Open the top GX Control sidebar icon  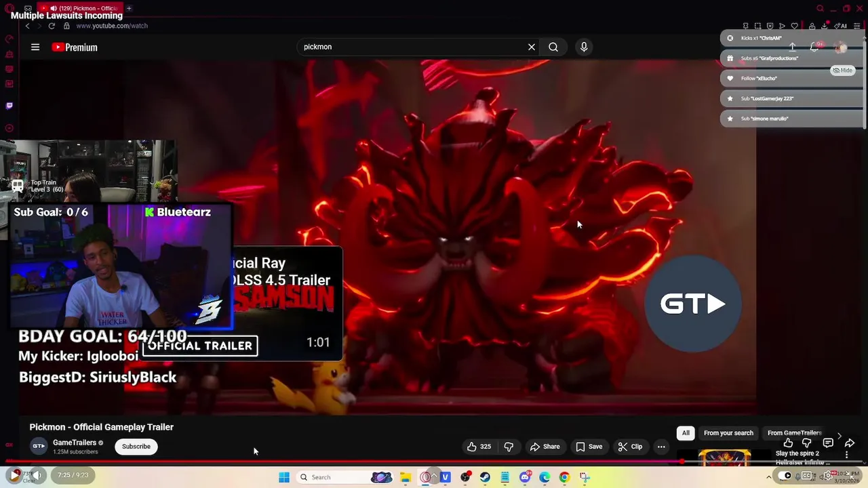tap(9, 39)
